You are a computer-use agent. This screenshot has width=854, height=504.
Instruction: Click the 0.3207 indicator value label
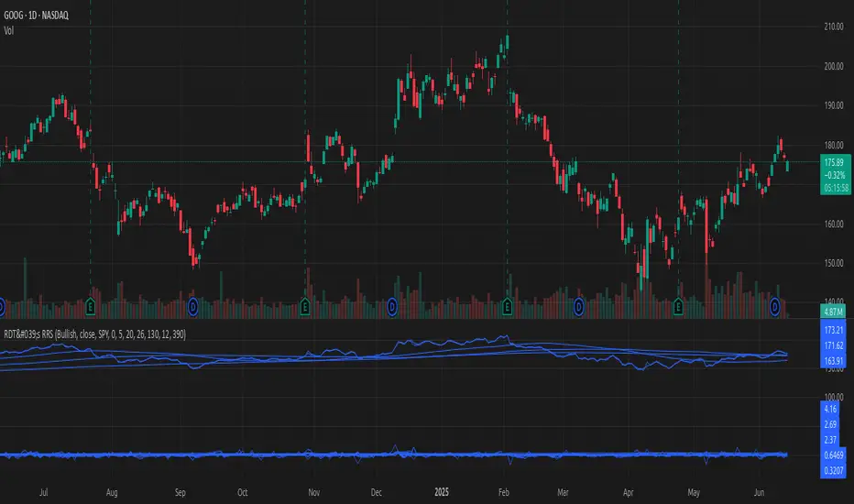coord(834,470)
